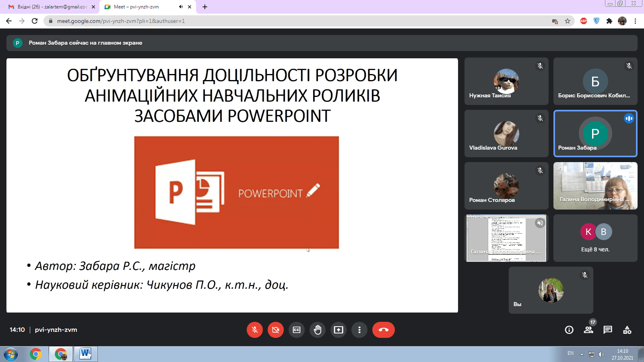
Task: Select your own "Вы" video tile
Action: (x=551, y=290)
